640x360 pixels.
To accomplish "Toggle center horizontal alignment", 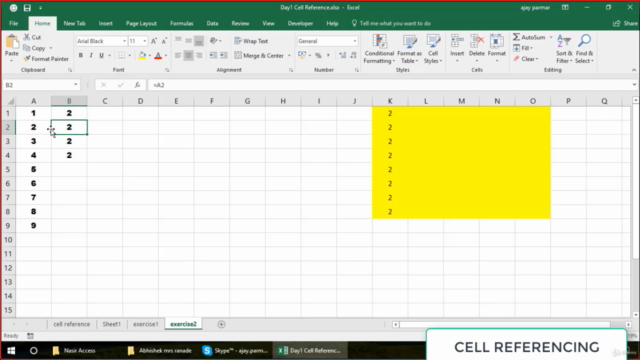I will pos(188,56).
